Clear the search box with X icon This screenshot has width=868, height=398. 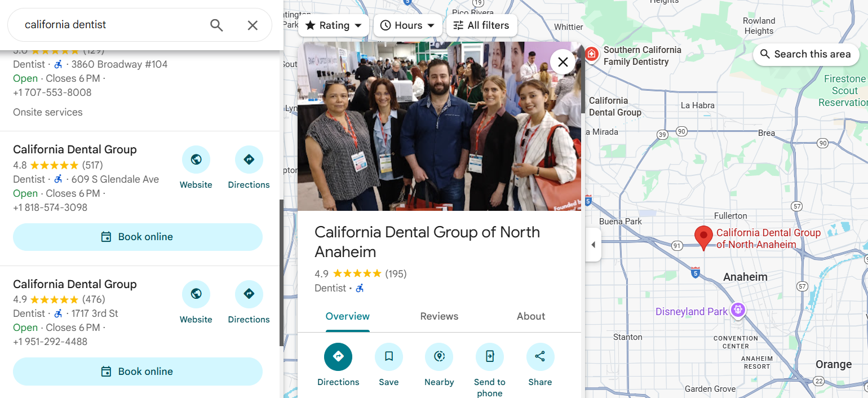(x=253, y=25)
